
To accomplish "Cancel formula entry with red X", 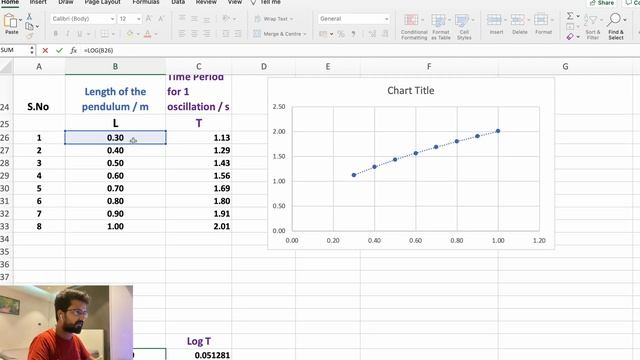I will [45, 50].
